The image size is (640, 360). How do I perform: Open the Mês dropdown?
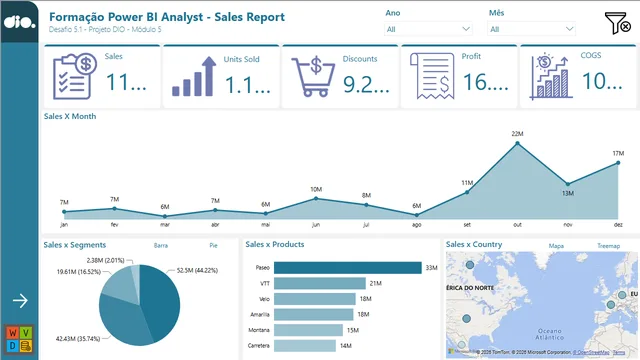pos(531,29)
